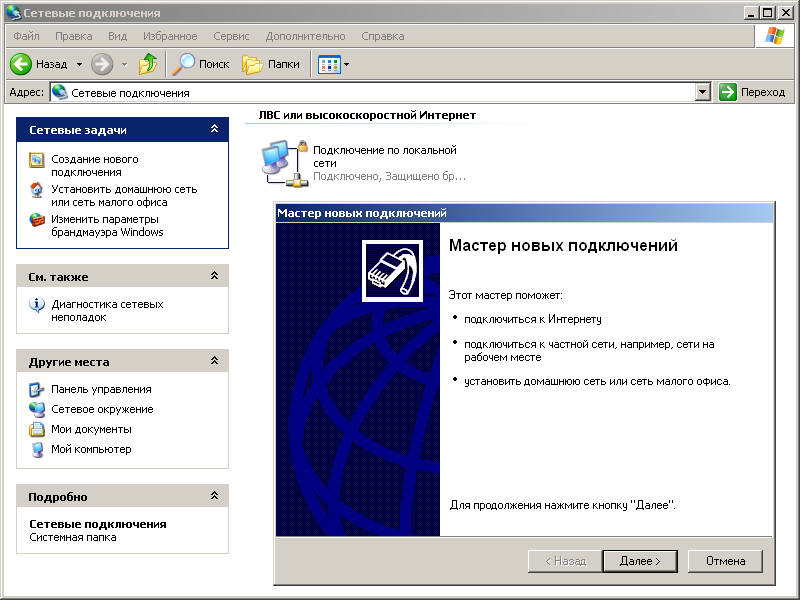Collapse the Сетевые задачи panel
Image resolution: width=800 pixels, height=600 pixels.
tap(213, 129)
